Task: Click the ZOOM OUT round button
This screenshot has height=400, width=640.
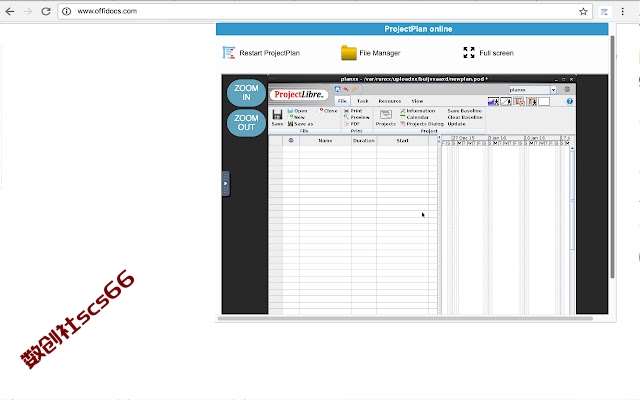Action: pos(246,122)
